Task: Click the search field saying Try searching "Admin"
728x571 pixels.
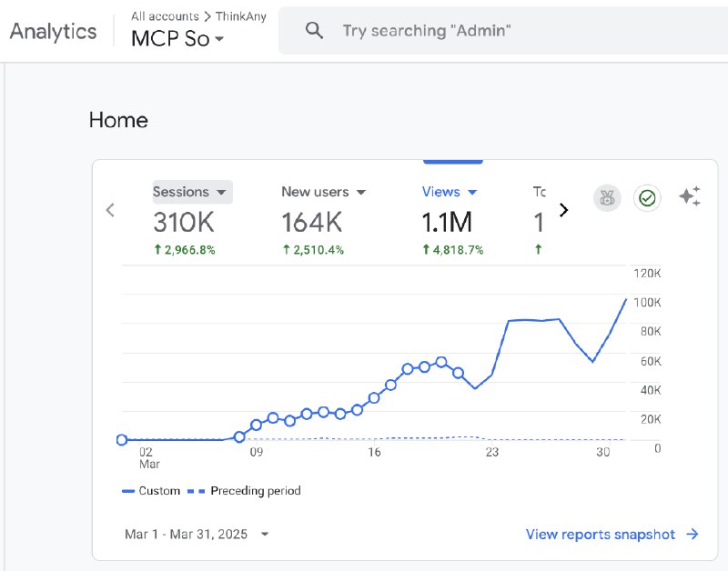Action: pyautogui.click(x=503, y=31)
